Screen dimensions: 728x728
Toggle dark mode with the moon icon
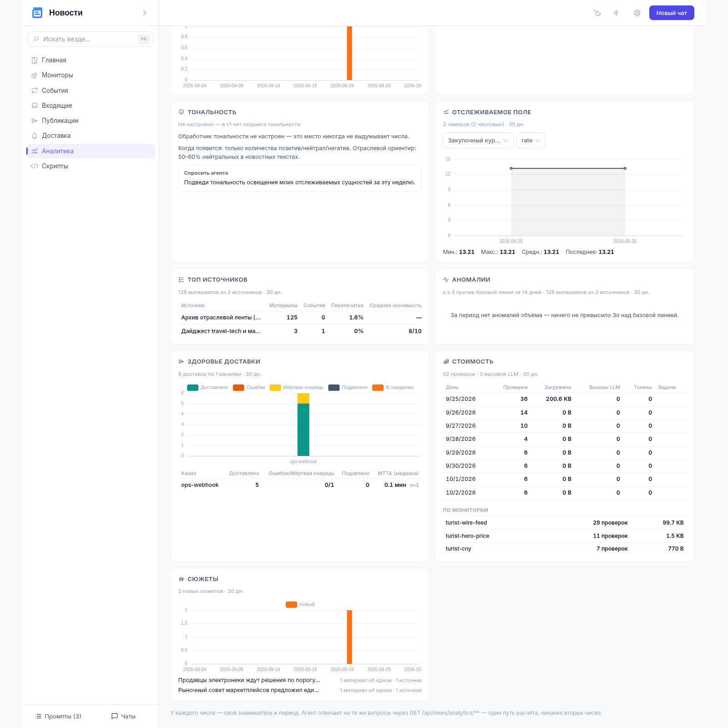click(597, 13)
